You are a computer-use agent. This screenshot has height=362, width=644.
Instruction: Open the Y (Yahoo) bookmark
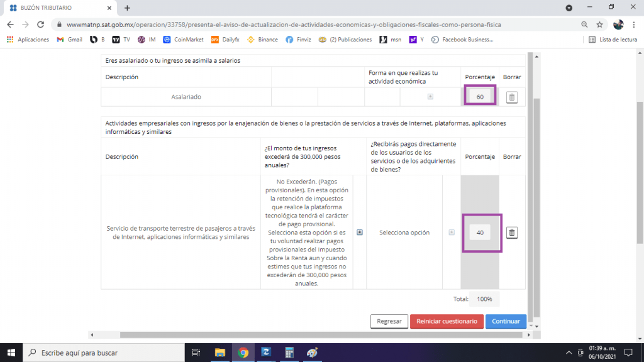tap(416, 40)
